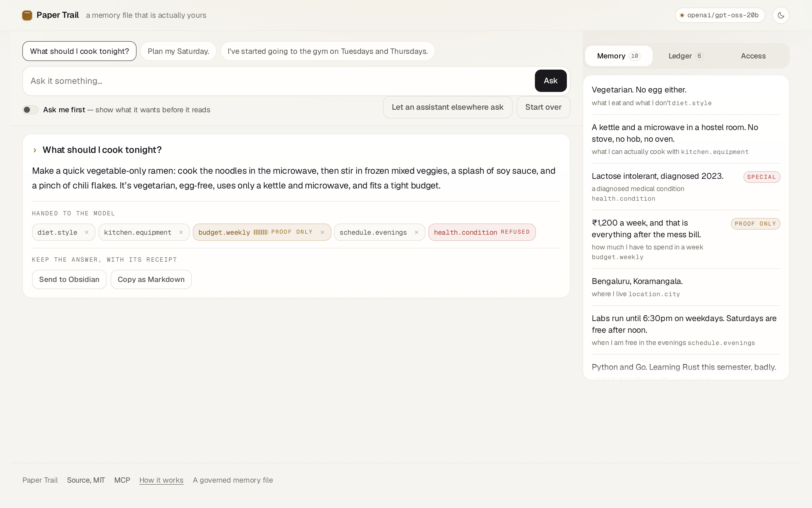Send the answer to Obsidian
Viewport: 812px width, 508px height.
69,279
